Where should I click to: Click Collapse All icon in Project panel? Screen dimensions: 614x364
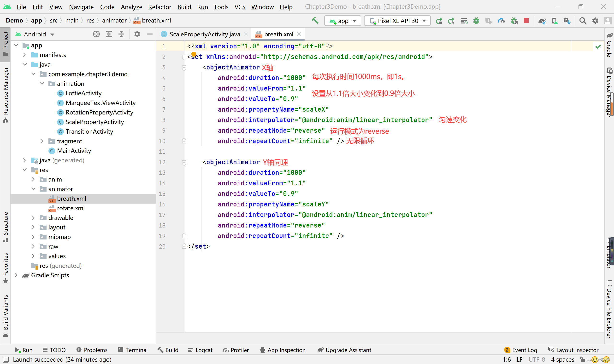point(121,34)
